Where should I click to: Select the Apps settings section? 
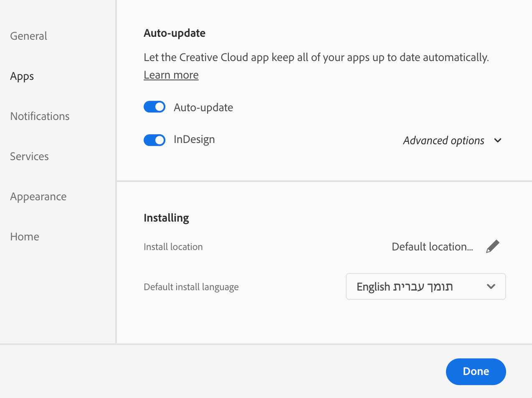(22, 76)
